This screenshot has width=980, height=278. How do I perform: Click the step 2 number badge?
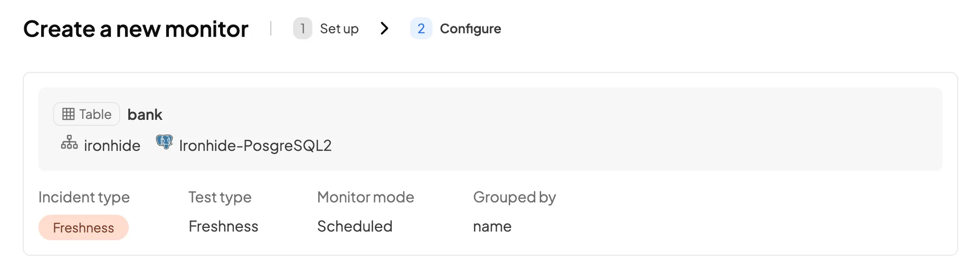tap(421, 29)
